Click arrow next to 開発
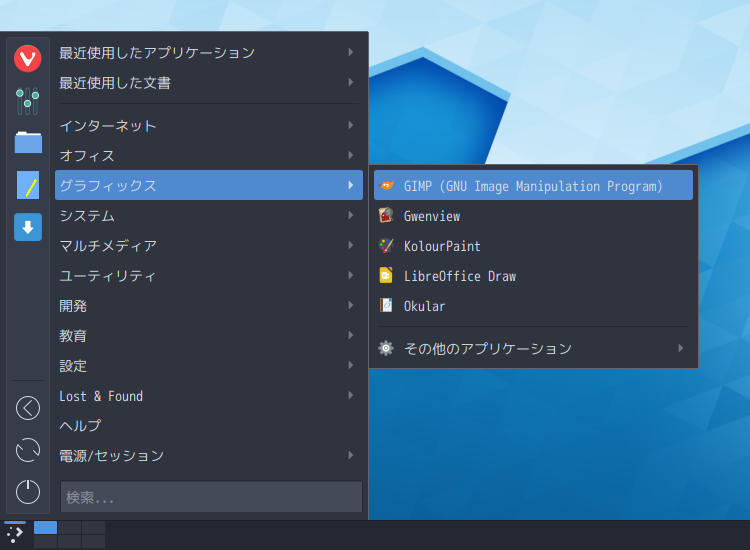Image resolution: width=750 pixels, height=550 pixels. pyautogui.click(x=351, y=305)
